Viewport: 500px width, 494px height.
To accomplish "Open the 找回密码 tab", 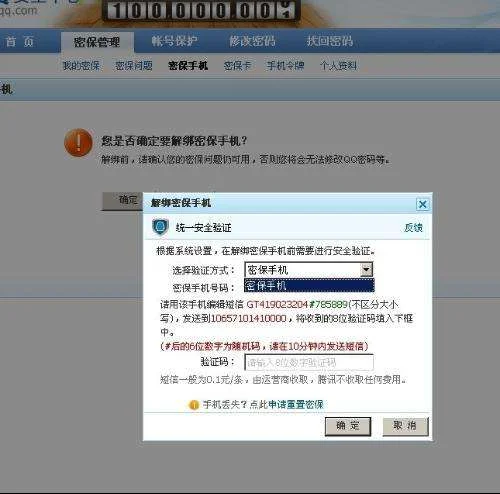I will pos(330,41).
